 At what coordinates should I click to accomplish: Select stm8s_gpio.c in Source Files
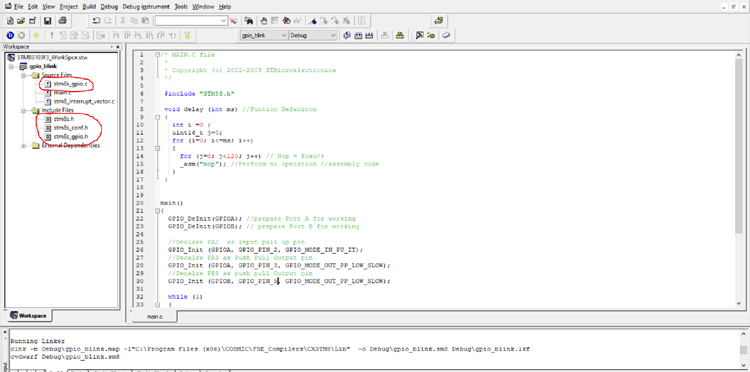click(70, 84)
